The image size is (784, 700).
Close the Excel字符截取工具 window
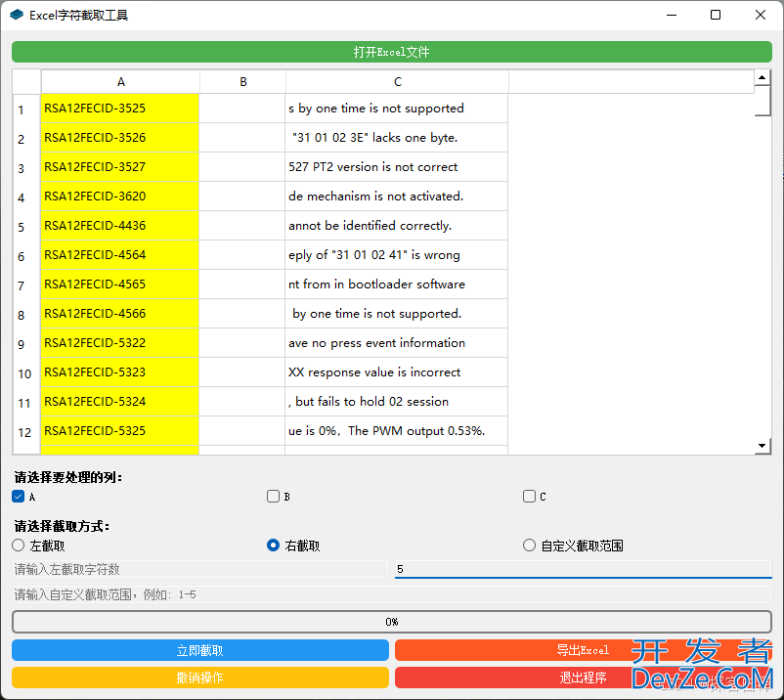760,15
